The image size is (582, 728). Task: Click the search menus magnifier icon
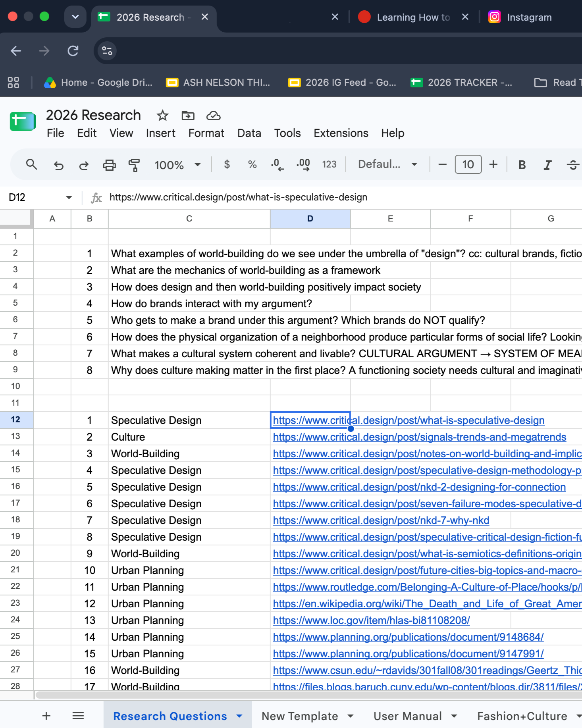[31, 164]
